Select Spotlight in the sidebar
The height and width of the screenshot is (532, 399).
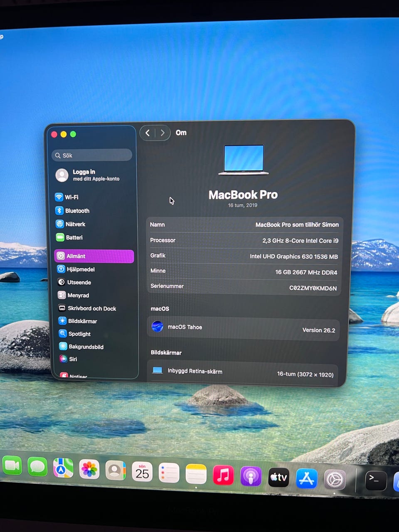79,334
